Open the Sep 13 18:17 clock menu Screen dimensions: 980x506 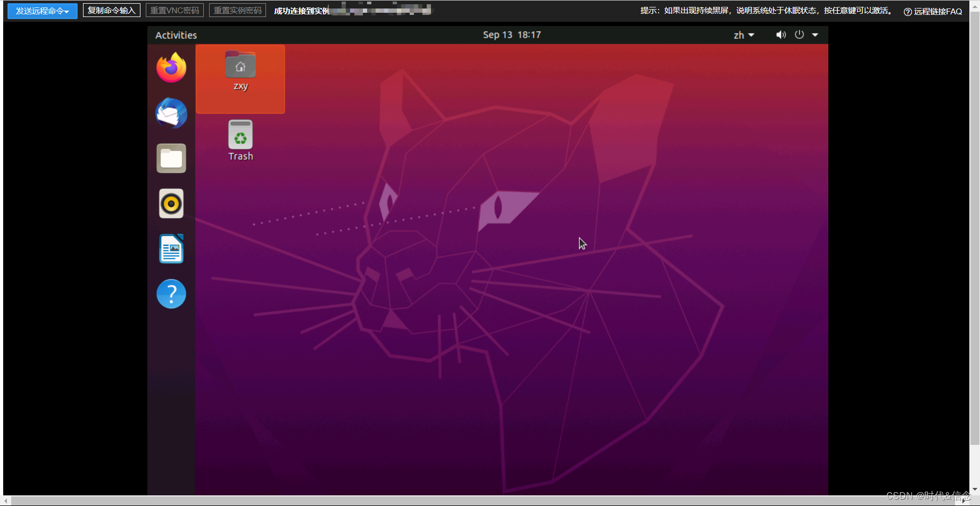point(512,35)
